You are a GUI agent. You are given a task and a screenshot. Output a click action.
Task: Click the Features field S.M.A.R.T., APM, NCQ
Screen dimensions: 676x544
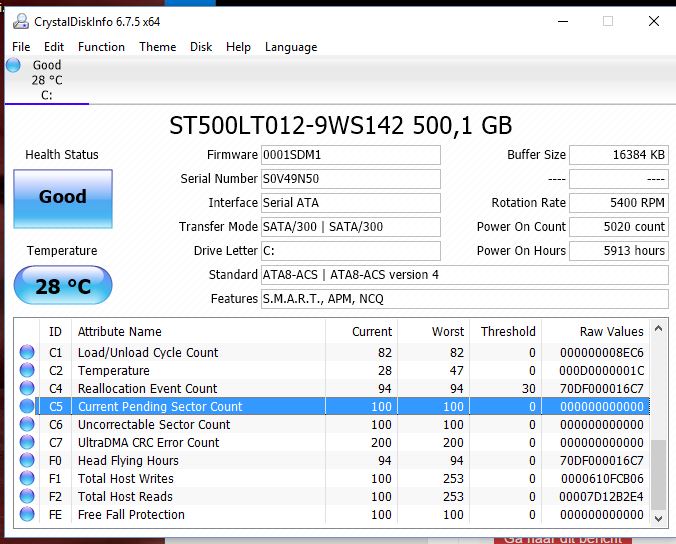coord(465,299)
